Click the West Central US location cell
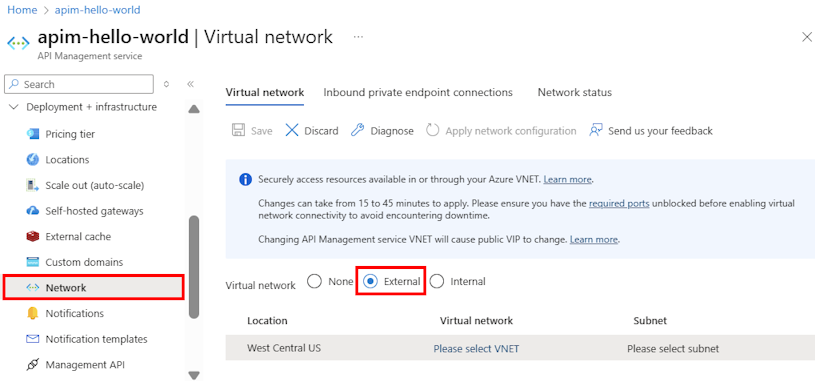The image size is (815, 381). point(284,348)
